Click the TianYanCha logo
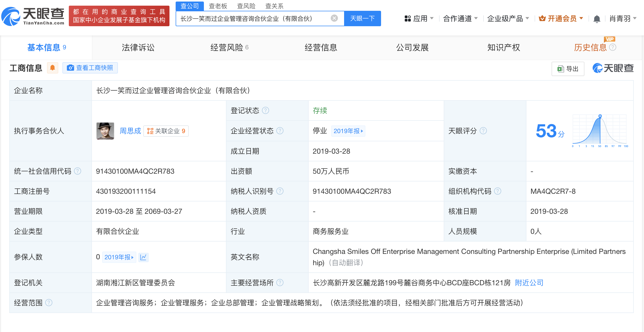This screenshot has height=332, width=644. pos(33,16)
